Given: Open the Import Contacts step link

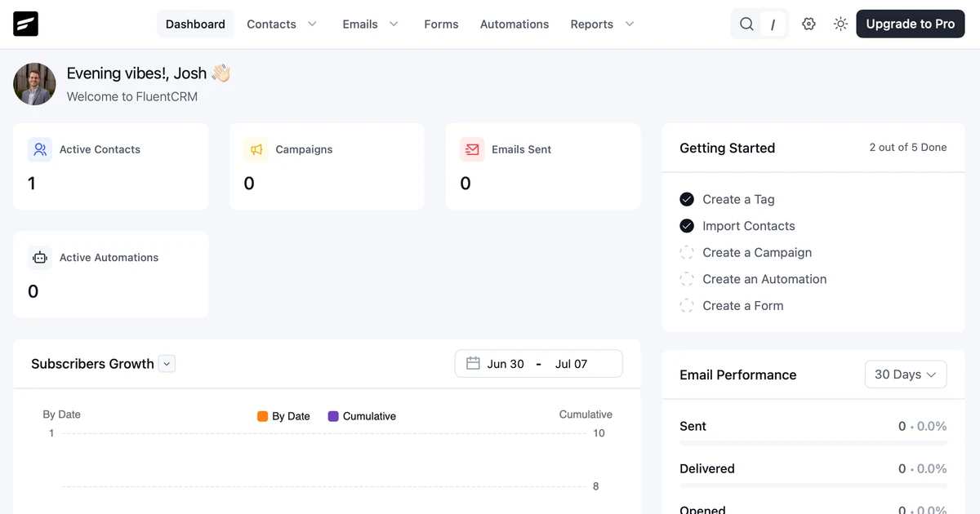Looking at the screenshot, I should 749,226.
